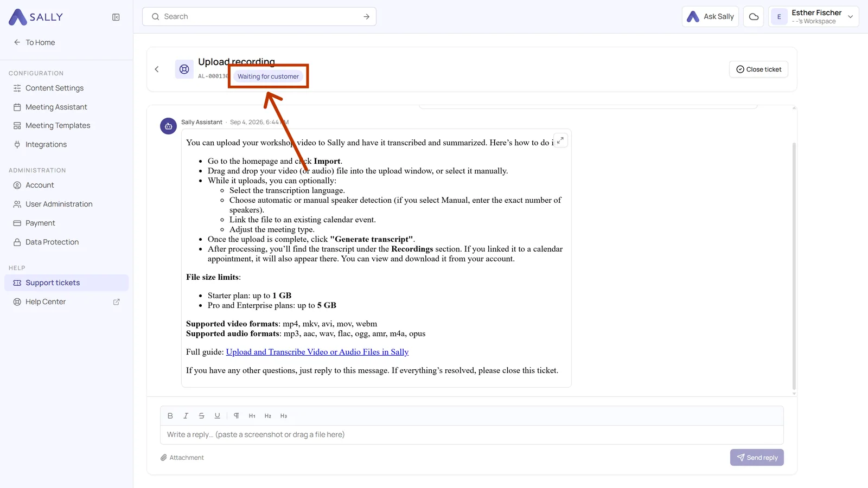Apply Heading 2 style
This screenshot has height=488, width=868.
(268, 416)
